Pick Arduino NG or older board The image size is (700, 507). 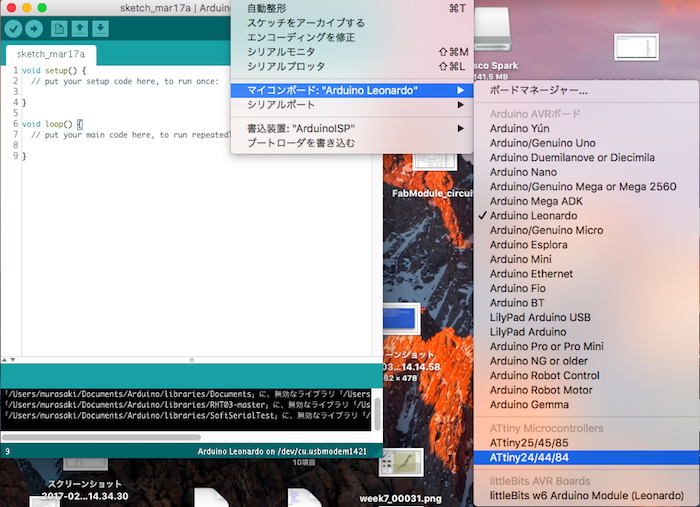coord(586,361)
